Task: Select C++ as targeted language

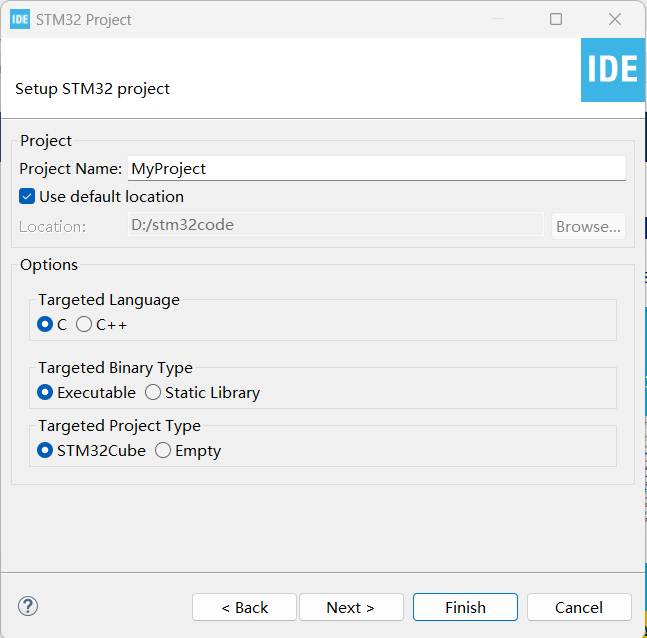Action: coord(84,324)
